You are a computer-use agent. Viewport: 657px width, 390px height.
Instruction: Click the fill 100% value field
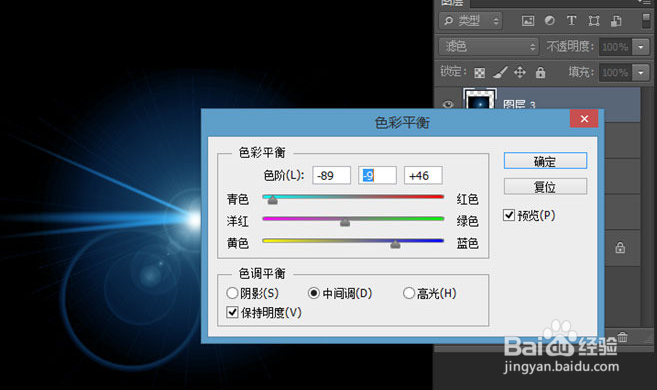pyautogui.click(x=616, y=73)
